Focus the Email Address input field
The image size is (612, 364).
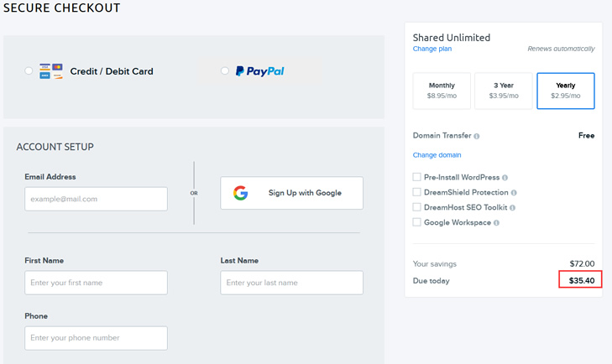click(x=96, y=199)
